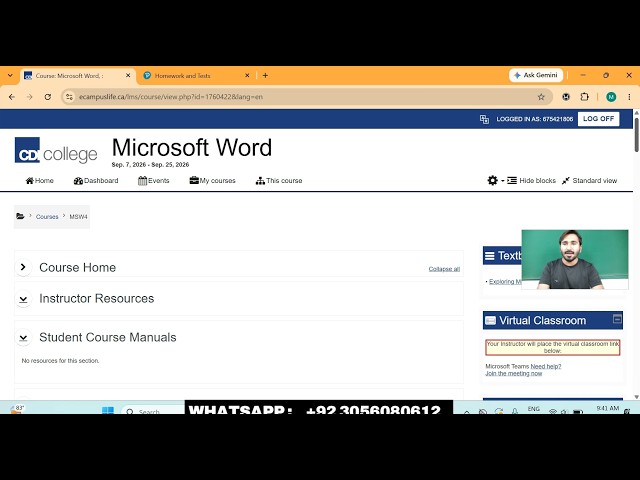Click the CDI college logo

[56, 150]
